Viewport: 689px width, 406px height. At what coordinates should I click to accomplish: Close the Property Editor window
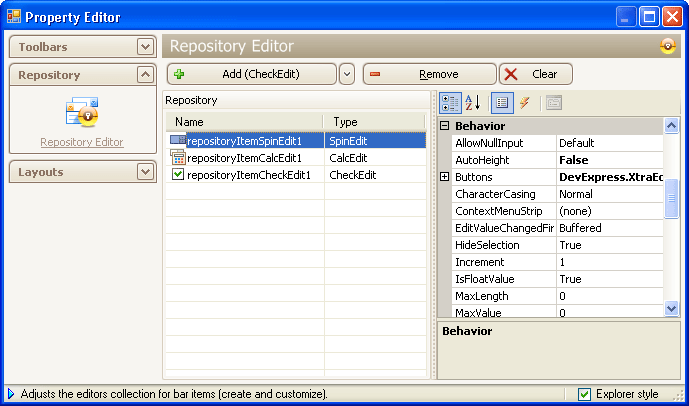pyautogui.click(x=672, y=17)
